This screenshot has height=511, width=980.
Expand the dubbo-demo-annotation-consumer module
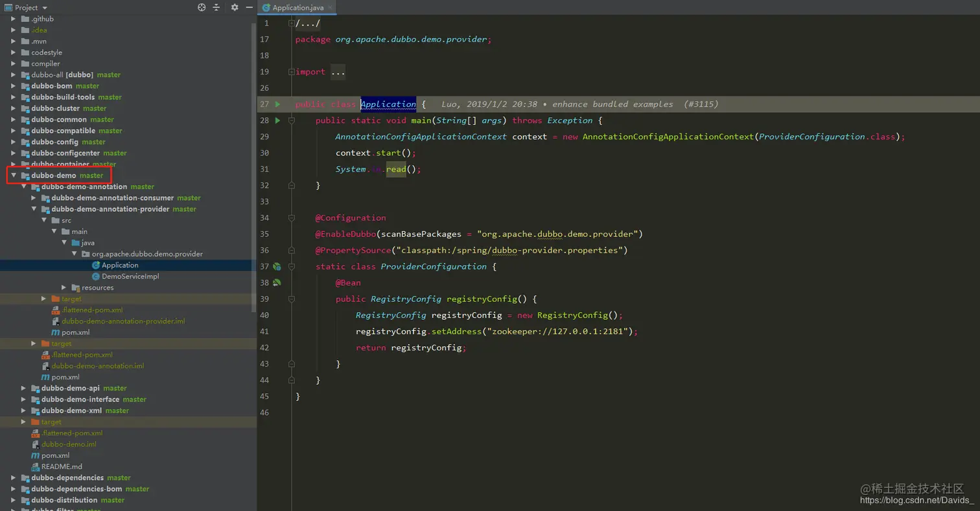tap(34, 198)
